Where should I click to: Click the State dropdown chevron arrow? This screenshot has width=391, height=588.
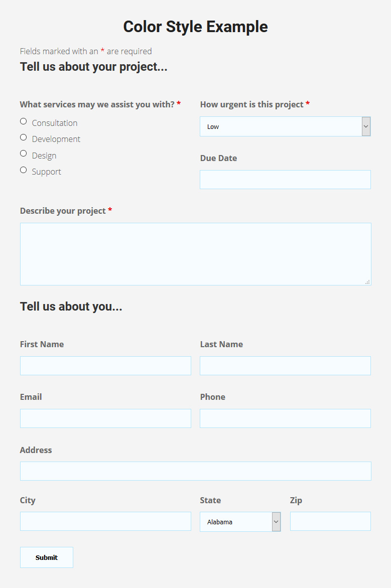(x=276, y=522)
